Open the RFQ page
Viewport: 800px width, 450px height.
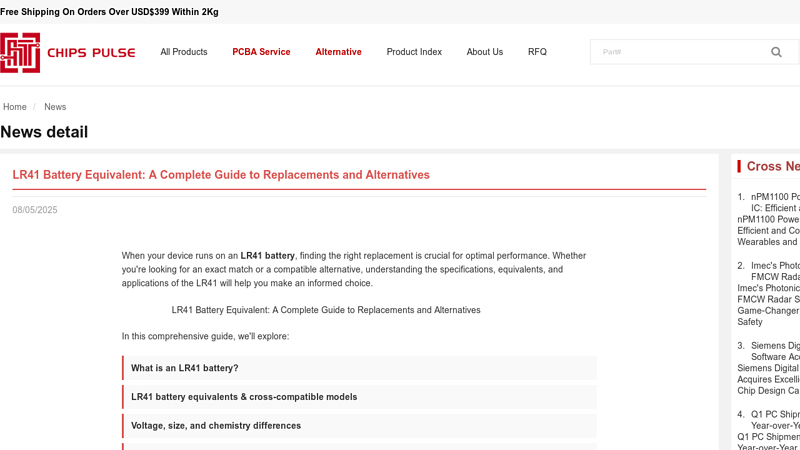click(x=537, y=52)
